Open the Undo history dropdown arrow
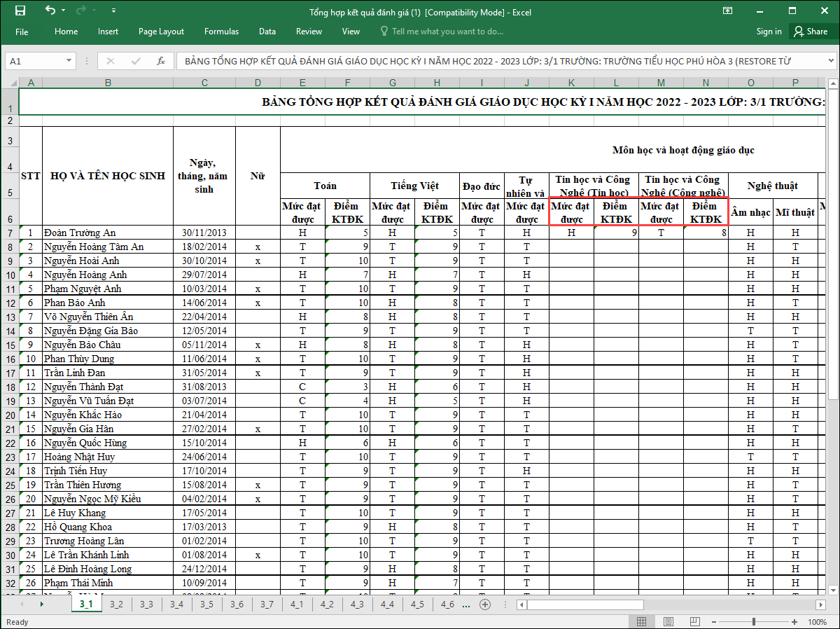This screenshot has height=629, width=840. pos(64,11)
